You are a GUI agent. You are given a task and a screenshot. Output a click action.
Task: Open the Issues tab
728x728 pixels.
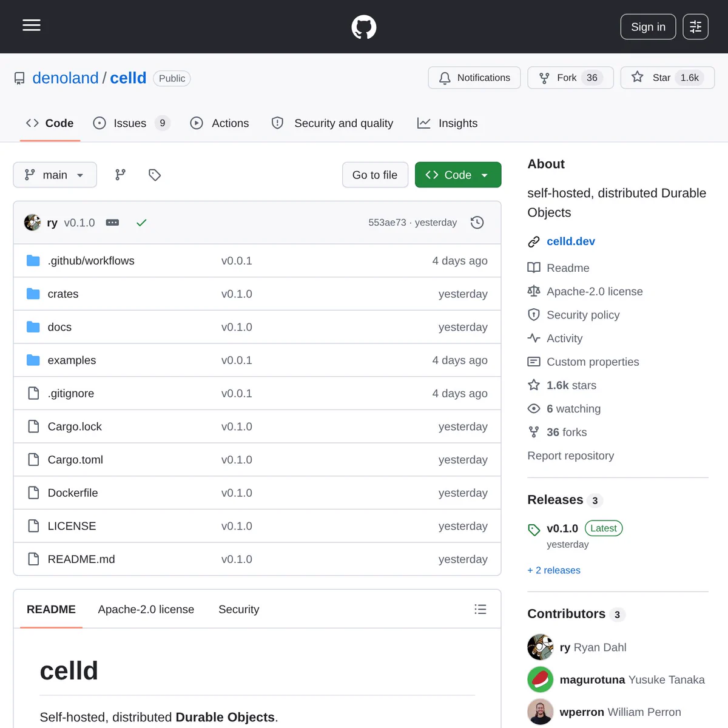pyautogui.click(x=132, y=123)
